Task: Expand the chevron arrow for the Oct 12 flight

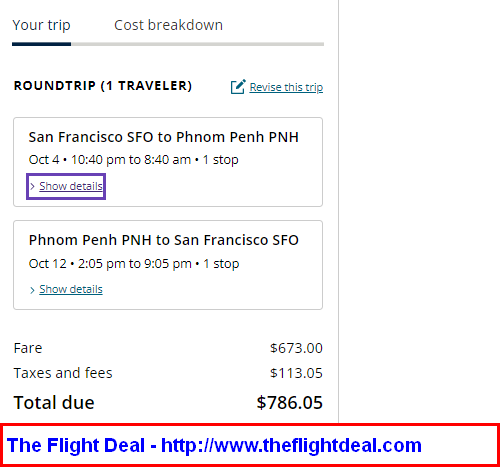Action: tap(32, 290)
